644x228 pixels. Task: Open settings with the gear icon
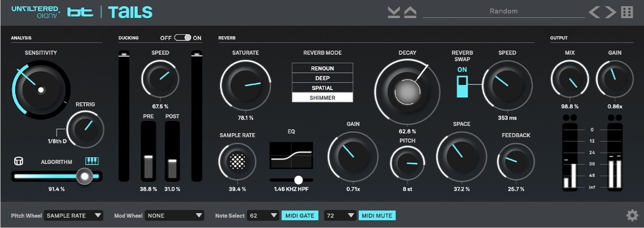(632, 215)
